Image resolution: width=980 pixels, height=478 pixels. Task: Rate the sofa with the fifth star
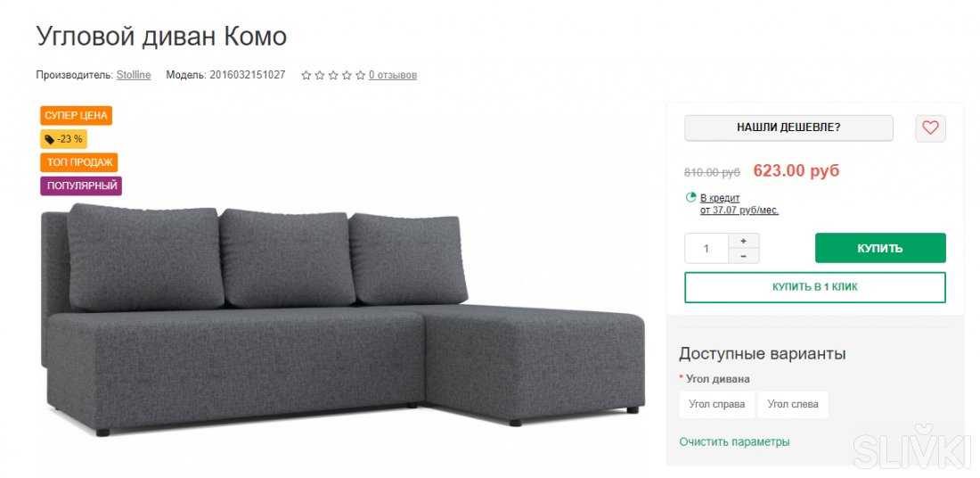(360, 76)
